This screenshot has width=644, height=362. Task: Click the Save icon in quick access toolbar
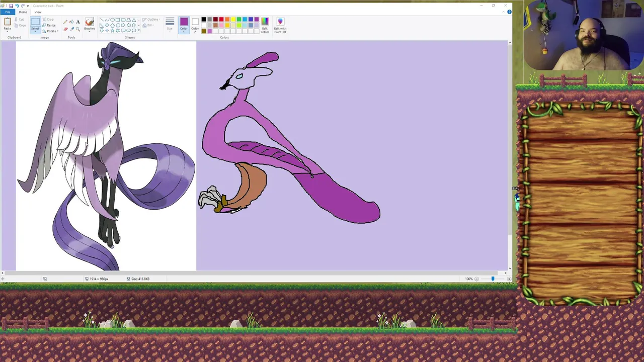pos(11,6)
